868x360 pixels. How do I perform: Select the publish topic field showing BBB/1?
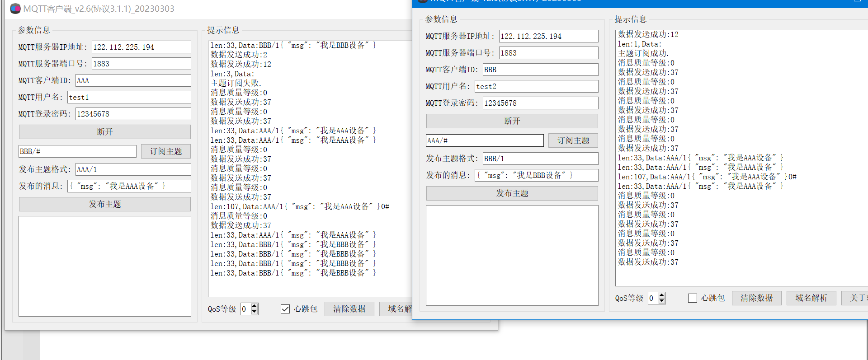click(x=540, y=159)
